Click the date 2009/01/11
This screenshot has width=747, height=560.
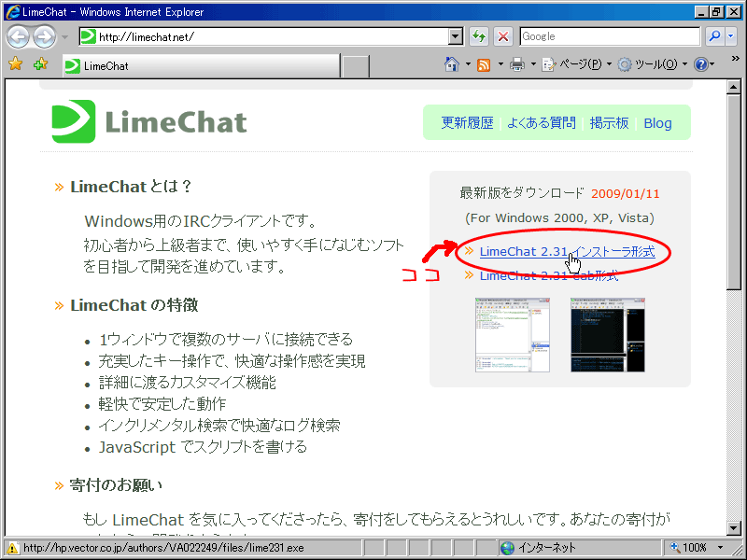tap(625, 194)
